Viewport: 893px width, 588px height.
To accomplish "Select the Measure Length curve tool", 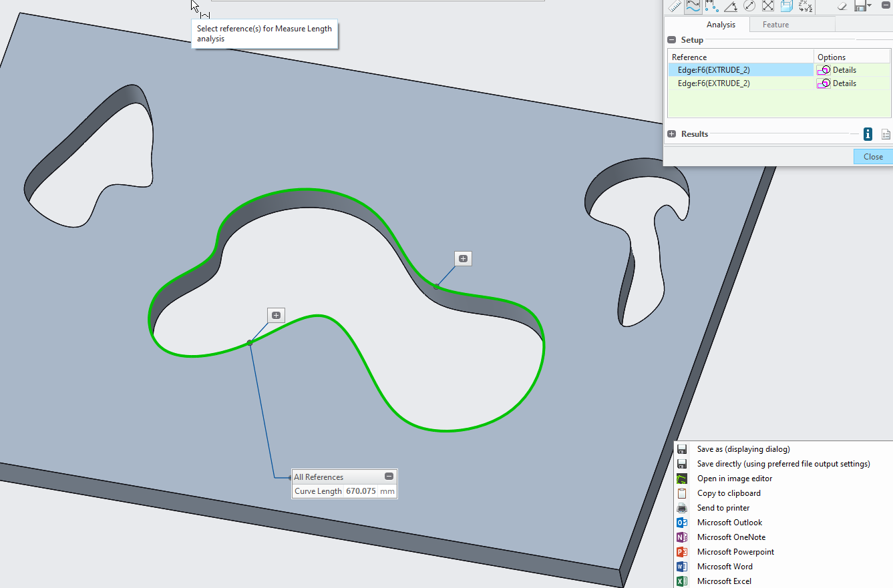I will click(693, 7).
